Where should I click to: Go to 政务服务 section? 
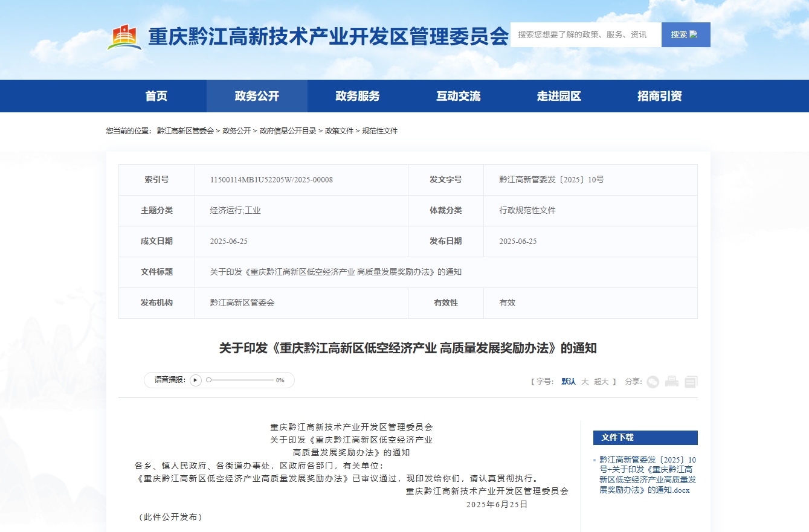358,96
